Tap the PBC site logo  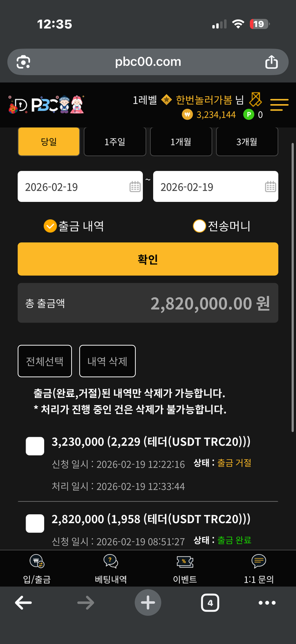(46, 104)
